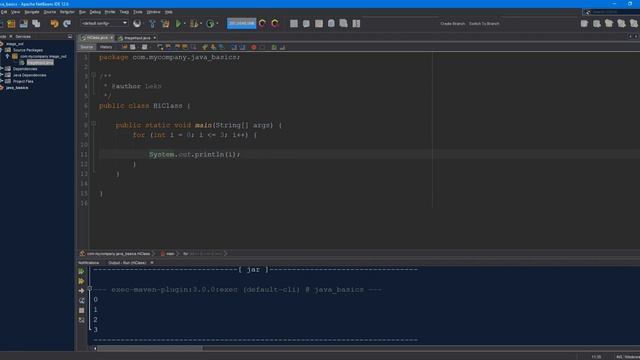Click the Output scrollbar left arrow

coord(95,348)
